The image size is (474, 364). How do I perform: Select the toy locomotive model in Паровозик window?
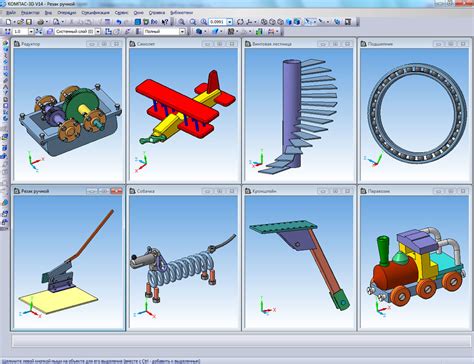click(416, 266)
